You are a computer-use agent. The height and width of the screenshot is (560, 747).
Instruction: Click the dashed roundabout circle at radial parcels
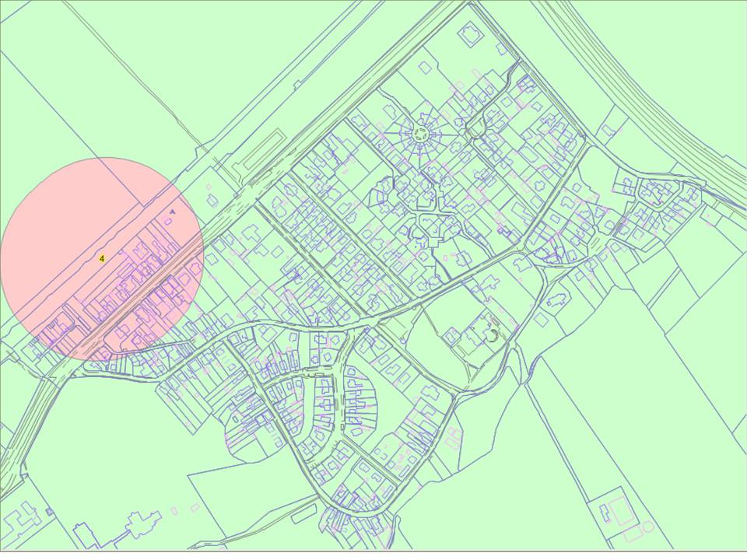[x=422, y=133]
